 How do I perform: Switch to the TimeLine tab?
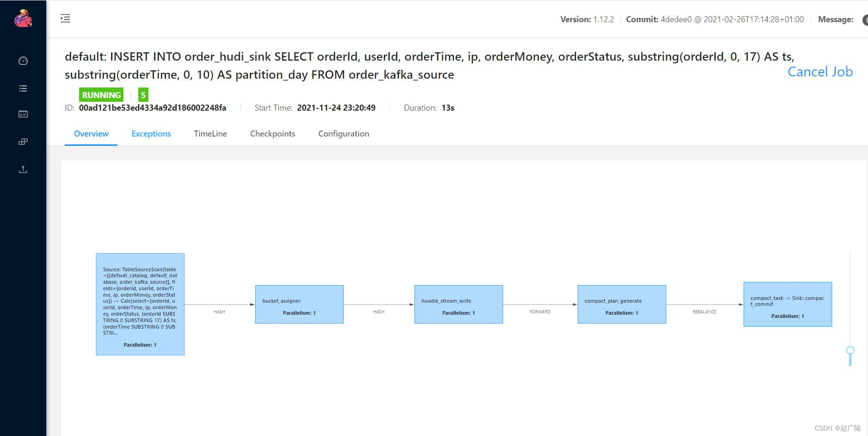click(210, 134)
